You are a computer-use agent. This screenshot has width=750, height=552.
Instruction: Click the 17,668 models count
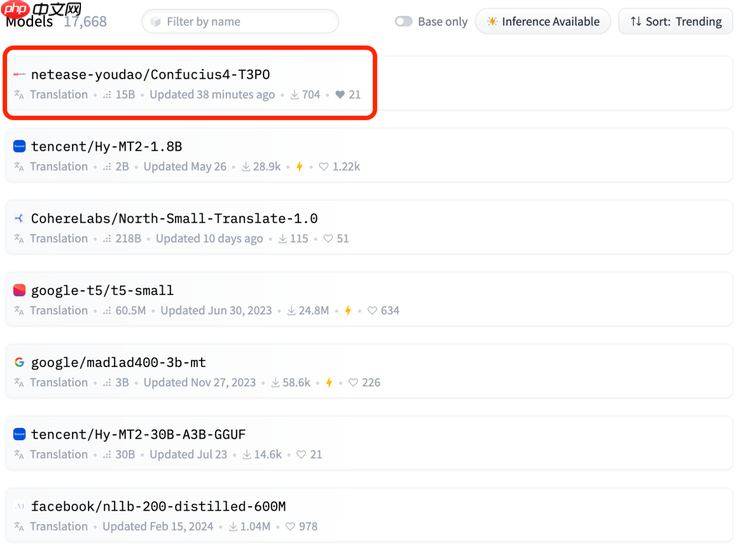pyautogui.click(x=86, y=22)
